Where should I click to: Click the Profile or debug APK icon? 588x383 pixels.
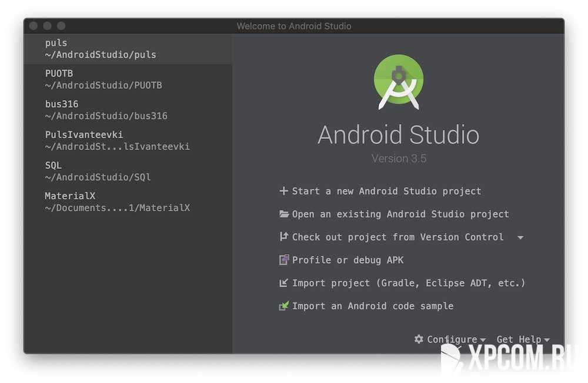click(284, 260)
